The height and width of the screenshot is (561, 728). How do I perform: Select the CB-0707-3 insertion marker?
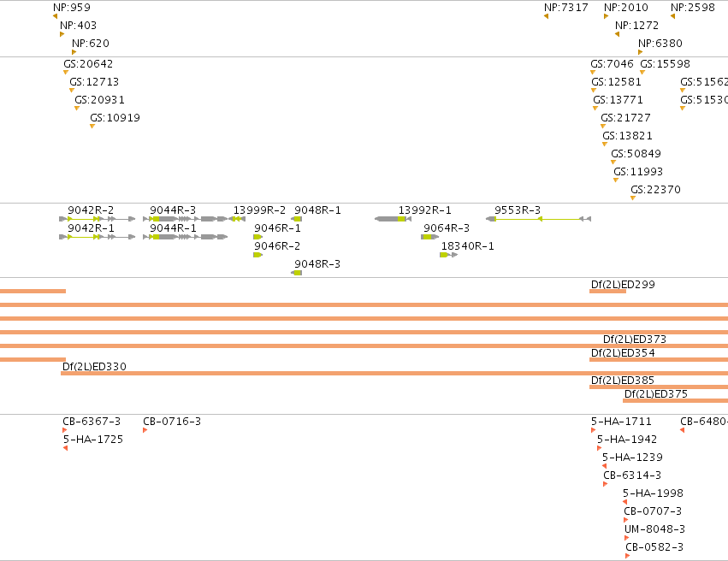point(626,520)
